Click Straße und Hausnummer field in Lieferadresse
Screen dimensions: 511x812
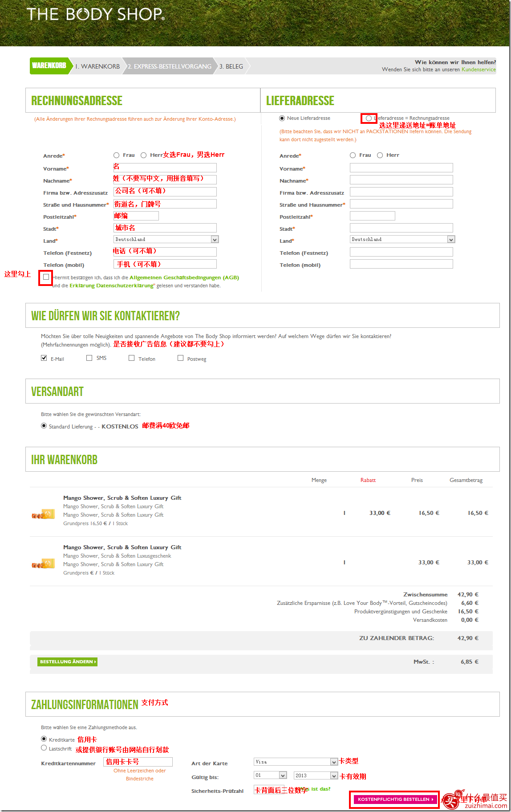[x=401, y=204]
